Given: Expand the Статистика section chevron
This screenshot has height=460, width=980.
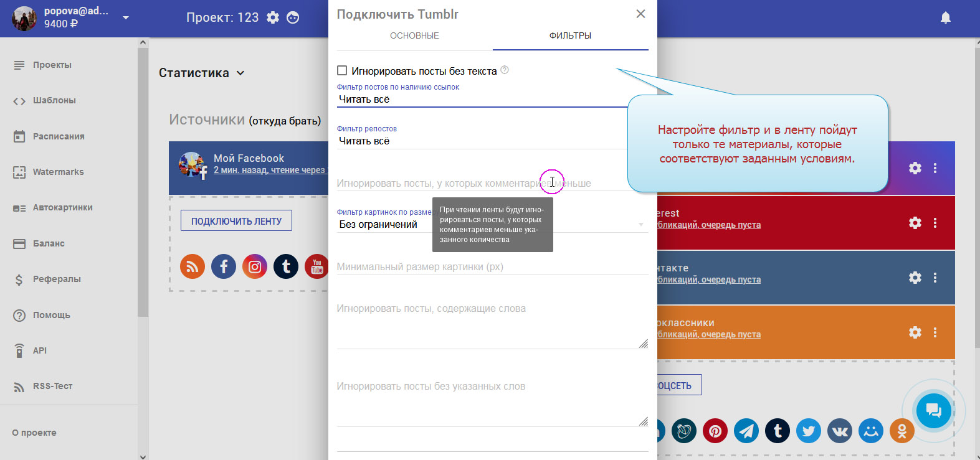Looking at the screenshot, I should coord(240,73).
